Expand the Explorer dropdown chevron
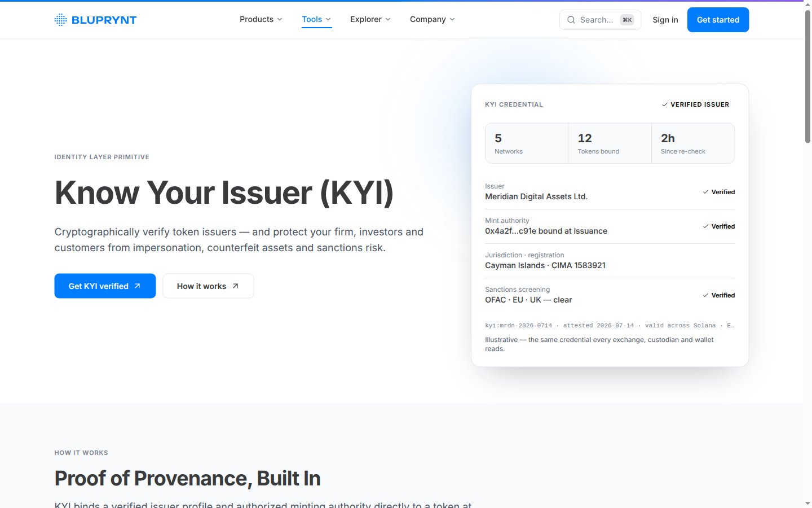 pyautogui.click(x=388, y=19)
